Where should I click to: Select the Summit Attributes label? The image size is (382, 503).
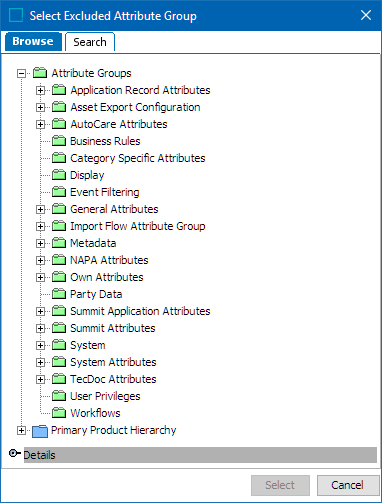(x=113, y=328)
